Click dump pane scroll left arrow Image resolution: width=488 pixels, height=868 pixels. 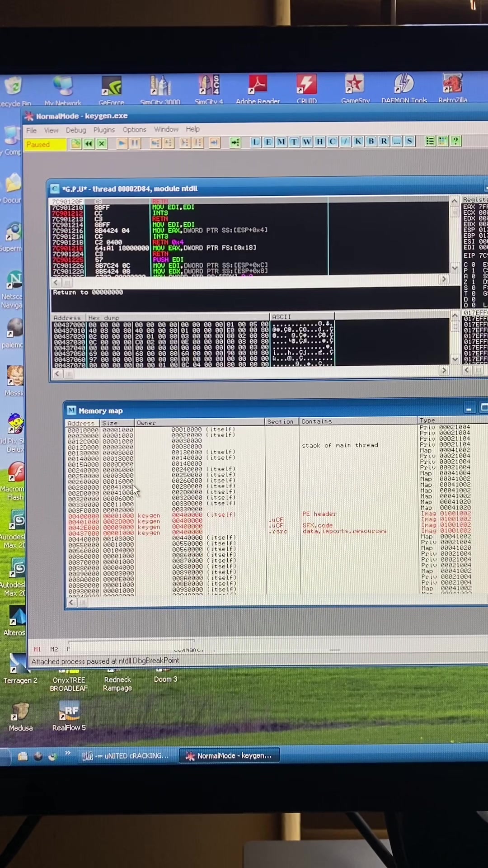[57, 374]
